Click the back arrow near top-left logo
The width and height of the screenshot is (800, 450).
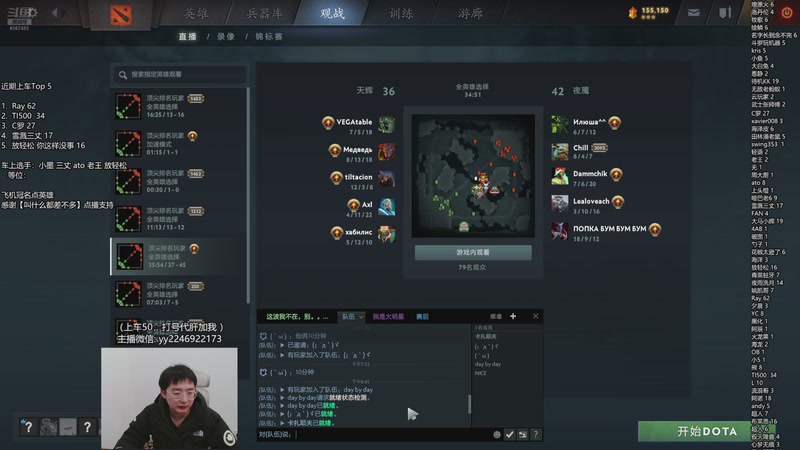[x=55, y=13]
